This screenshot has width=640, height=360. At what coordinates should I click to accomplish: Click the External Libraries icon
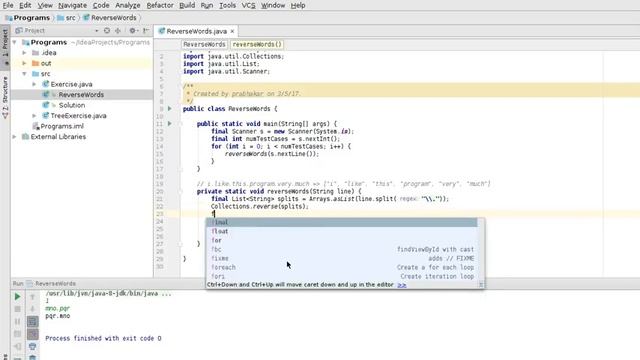(25, 137)
